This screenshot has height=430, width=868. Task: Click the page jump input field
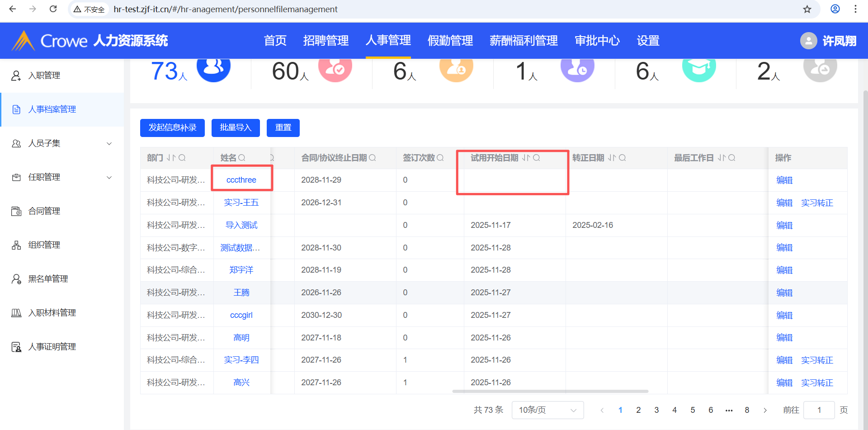click(819, 410)
